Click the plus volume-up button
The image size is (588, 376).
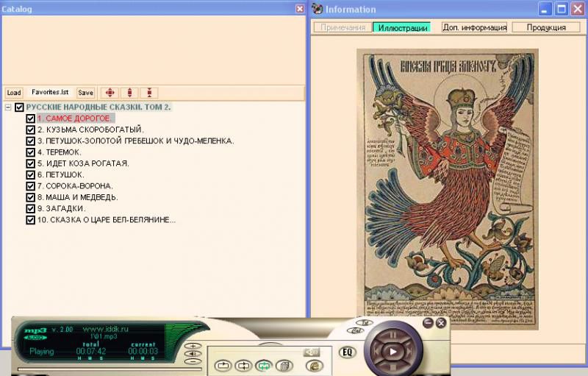pyautogui.click(x=193, y=345)
